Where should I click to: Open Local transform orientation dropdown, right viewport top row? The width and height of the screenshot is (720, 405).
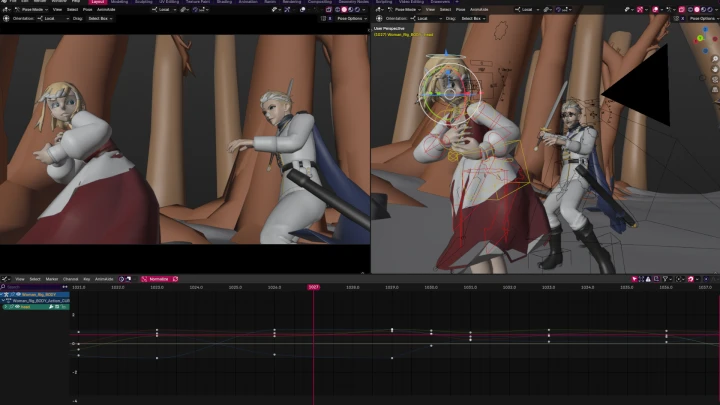(528, 10)
